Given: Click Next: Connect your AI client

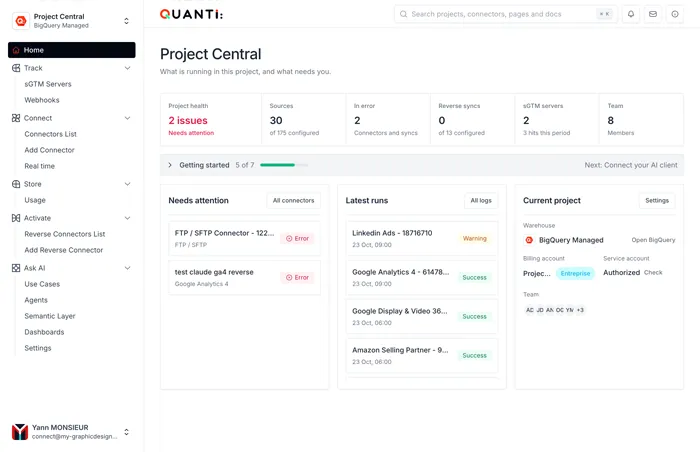Looking at the screenshot, I should click(631, 165).
